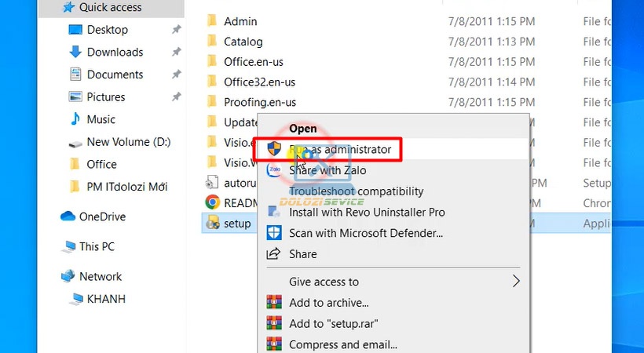This screenshot has width=644, height=353.
Task: Click the Microsoft Defender shield icon
Action: click(274, 233)
